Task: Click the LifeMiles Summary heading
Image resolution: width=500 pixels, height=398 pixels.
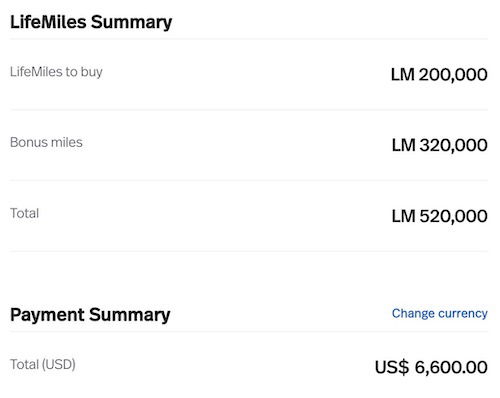Action: (91, 23)
